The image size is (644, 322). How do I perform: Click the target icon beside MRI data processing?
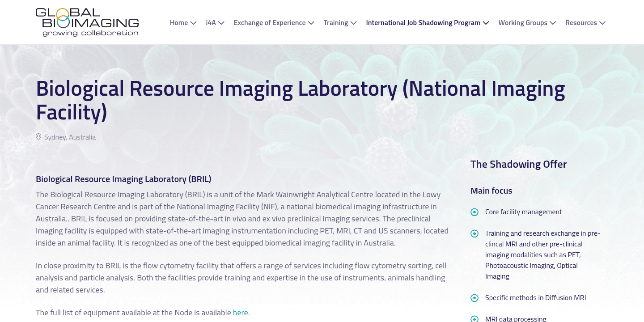point(475,318)
